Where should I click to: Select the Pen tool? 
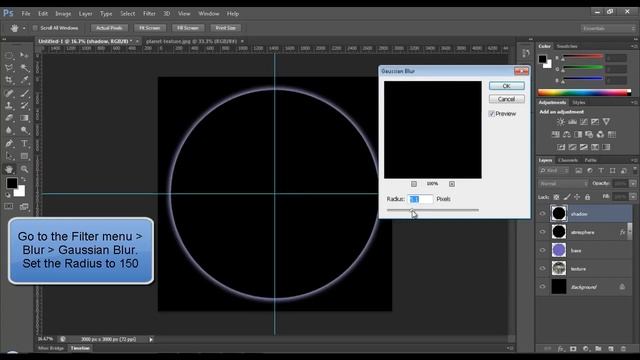tap(9, 143)
